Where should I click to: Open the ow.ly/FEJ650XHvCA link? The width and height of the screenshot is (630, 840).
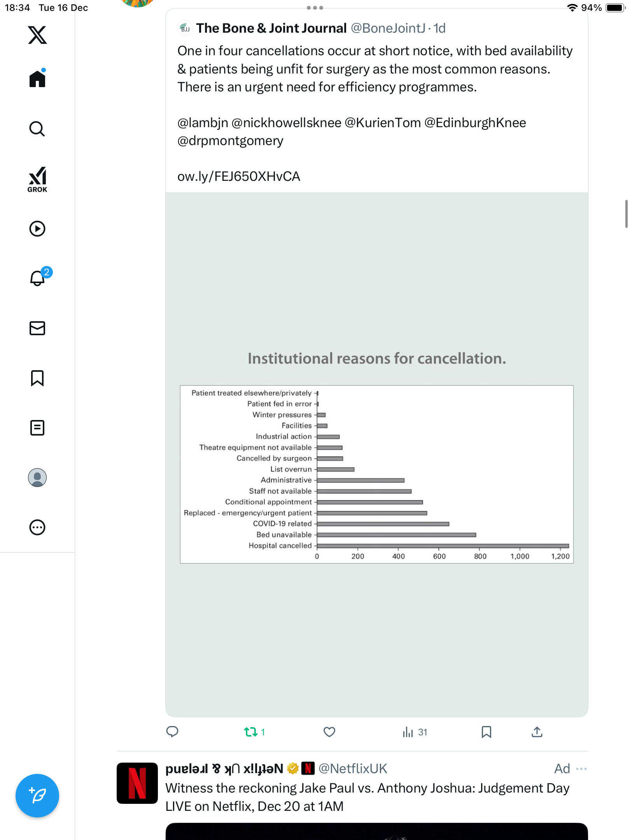click(238, 177)
